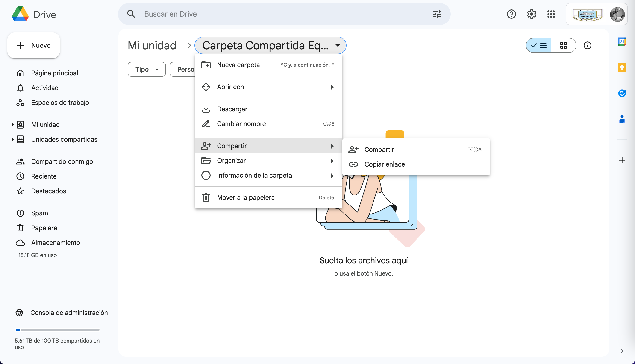Open Google Calendar side panel icon
635x364 pixels.
click(622, 41)
